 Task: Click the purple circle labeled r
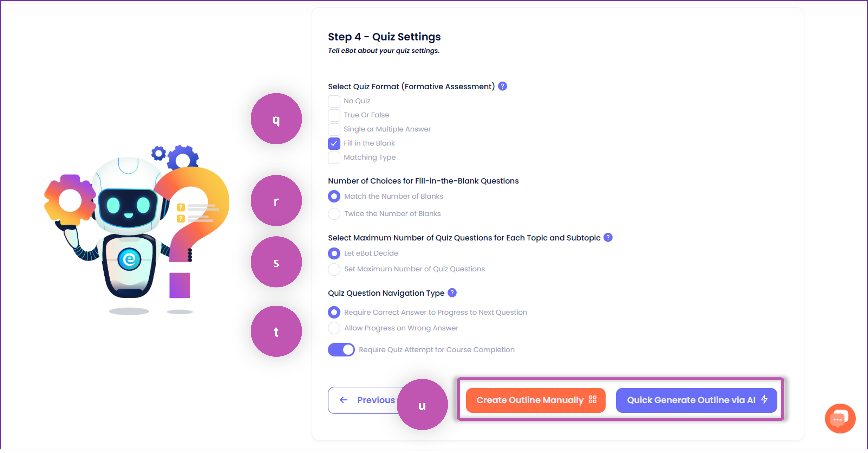pyautogui.click(x=276, y=200)
